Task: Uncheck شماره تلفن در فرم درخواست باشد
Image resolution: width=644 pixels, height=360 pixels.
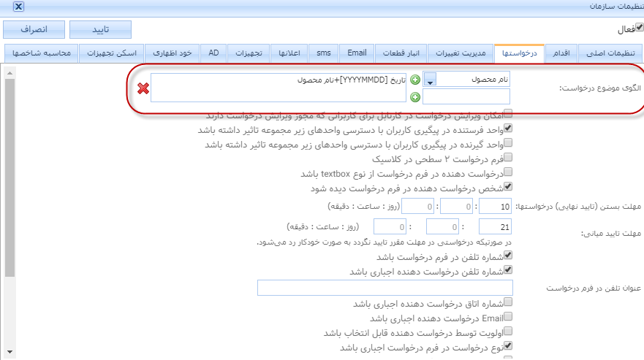Action: (509, 256)
